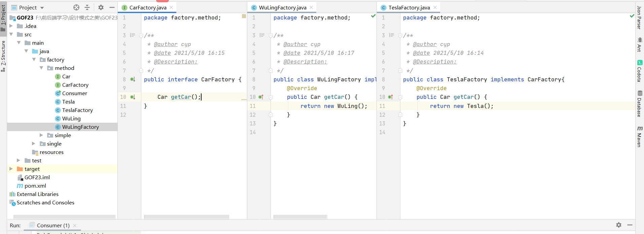This screenshot has height=234, width=644.
Task: Fold the Javadoc comment in CarFactory.java
Action: pyautogui.click(x=141, y=36)
